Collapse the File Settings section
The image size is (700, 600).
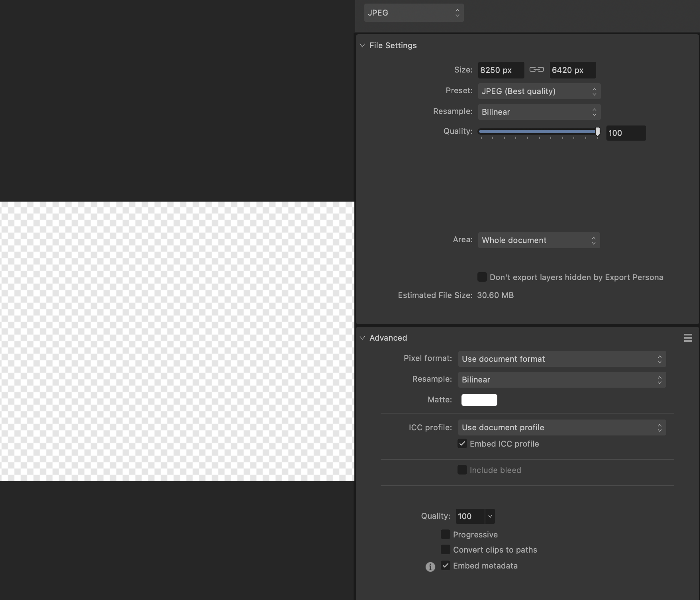[362, 45]
